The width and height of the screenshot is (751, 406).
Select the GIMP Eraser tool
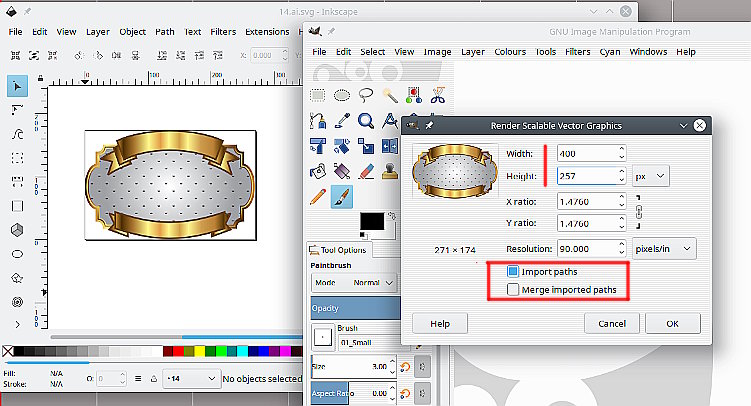[366, 171]
